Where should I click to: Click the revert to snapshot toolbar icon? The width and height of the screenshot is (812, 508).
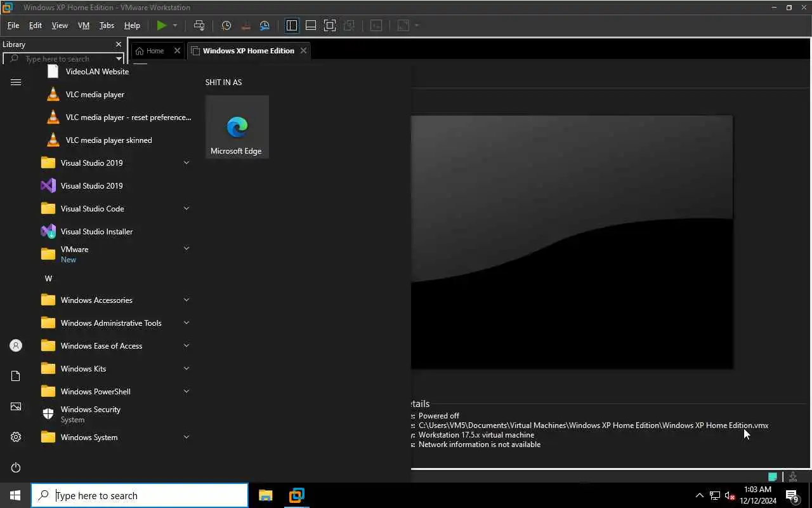pos(246,25)
